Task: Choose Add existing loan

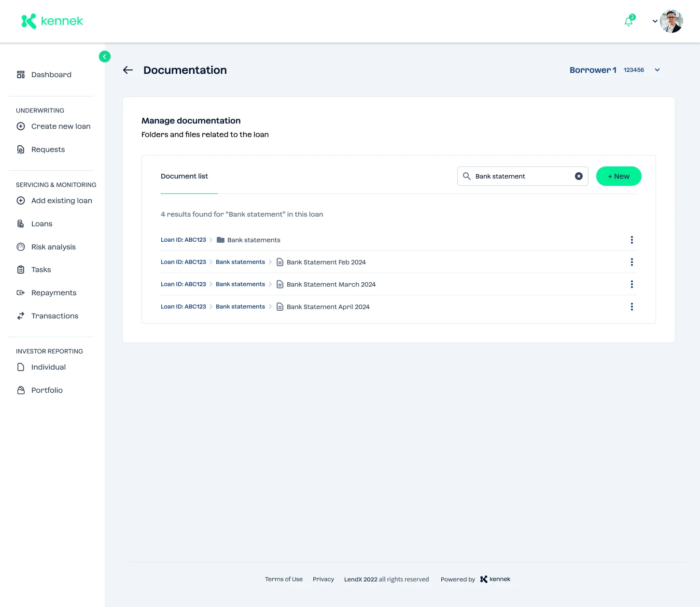Action: click(55, 201)
